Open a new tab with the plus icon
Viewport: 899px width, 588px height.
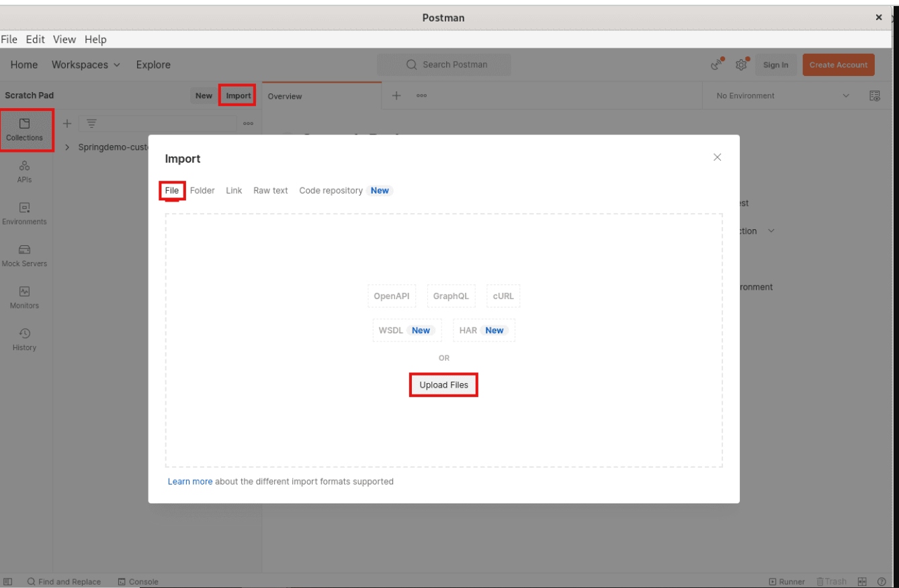click(x=396, y=96)
